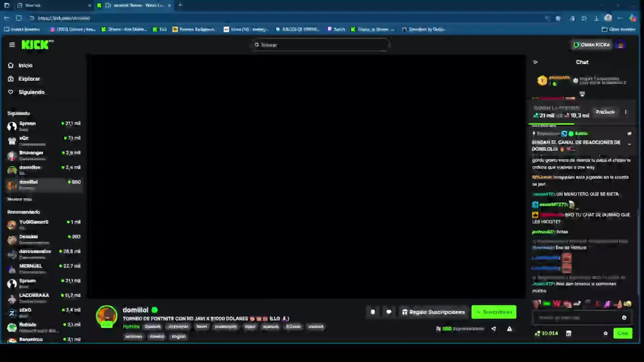Close the domilol Stream browser tab
This screenshot has height=362, width=644.
pos(169,5)
